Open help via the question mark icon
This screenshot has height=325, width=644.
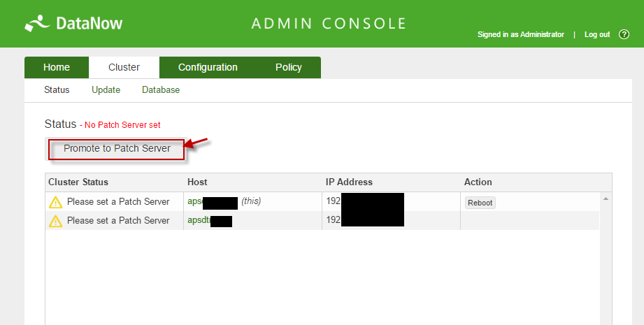tap(624, 34)
